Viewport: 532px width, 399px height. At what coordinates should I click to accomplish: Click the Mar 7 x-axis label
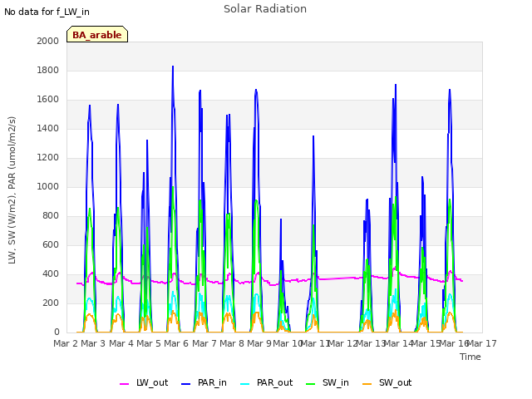[x=204, y=343]
